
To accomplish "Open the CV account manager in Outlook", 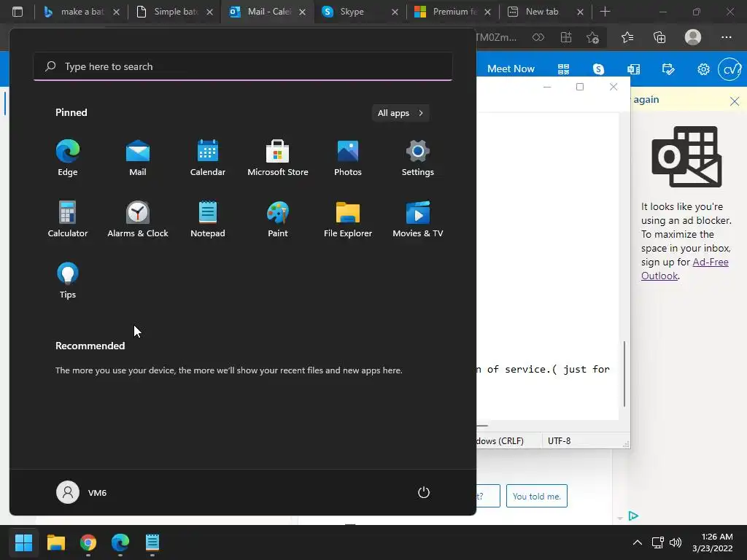I will 729,69.
